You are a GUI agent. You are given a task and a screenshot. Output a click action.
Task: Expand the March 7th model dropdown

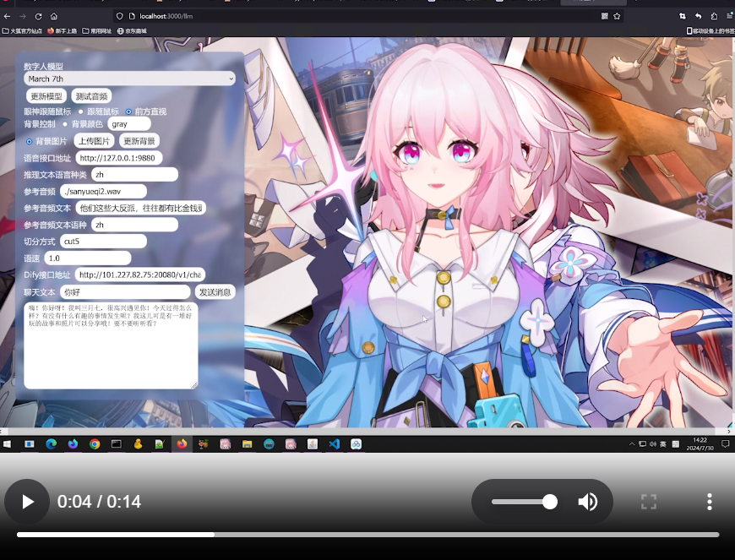[x=129, y=79]
